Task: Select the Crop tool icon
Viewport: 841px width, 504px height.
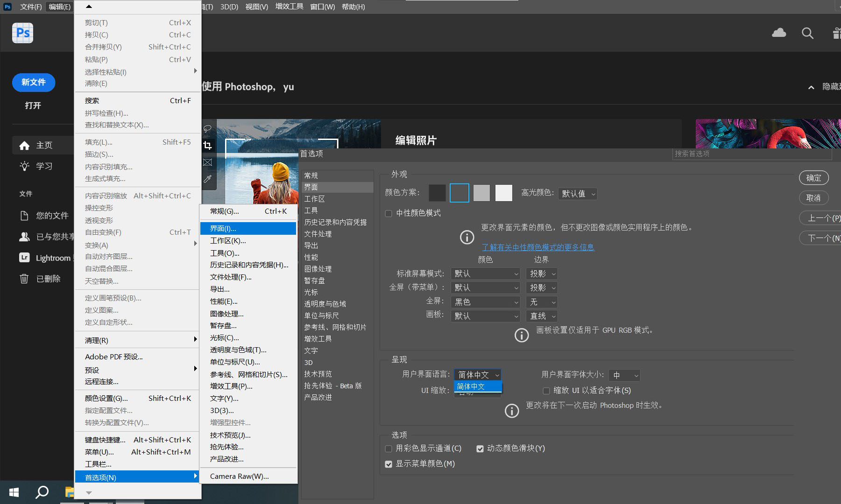Action: pos(207,146)
